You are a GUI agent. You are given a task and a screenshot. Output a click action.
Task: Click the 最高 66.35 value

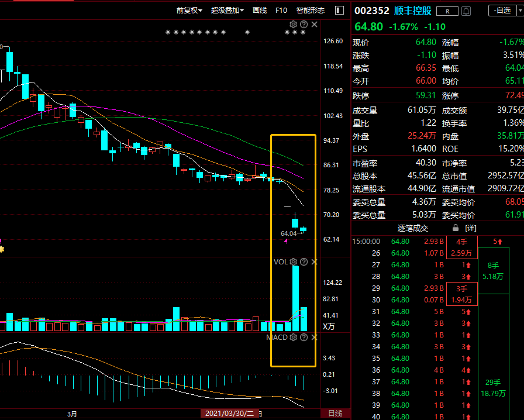pos(426,68)
